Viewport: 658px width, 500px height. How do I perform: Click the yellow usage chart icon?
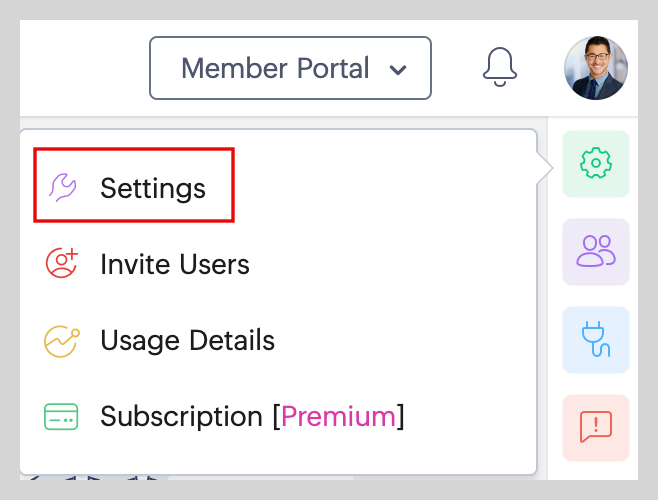[62, 340]
